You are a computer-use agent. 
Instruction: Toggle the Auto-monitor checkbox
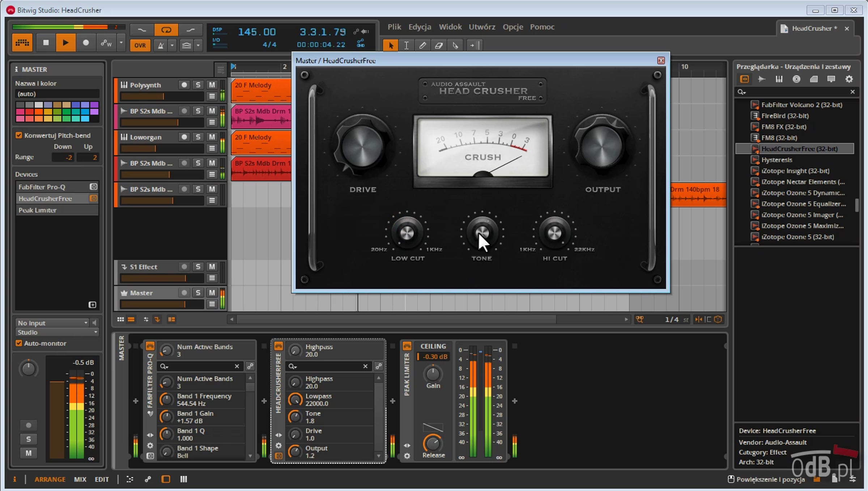click(19, 343)
